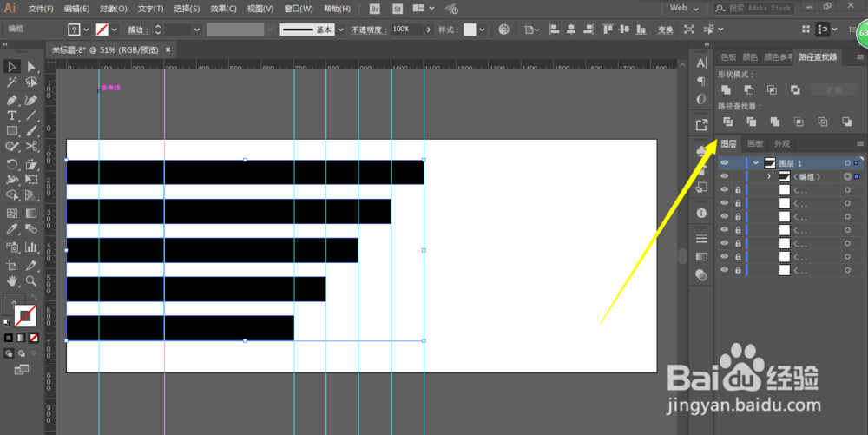Choose the Scissors tool
The width and height of the screenshot is (868, 435).
[31, 147]
